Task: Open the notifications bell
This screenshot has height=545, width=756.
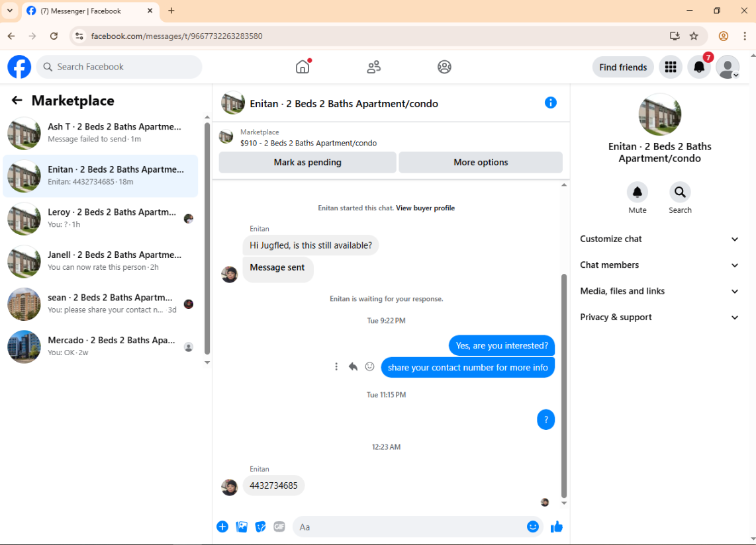Action: [698, 67]
